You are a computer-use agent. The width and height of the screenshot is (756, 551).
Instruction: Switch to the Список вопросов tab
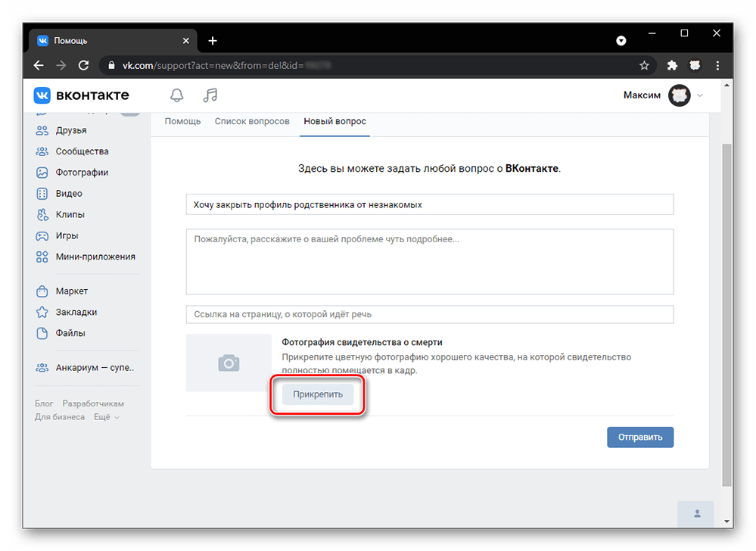pos(252,122)
